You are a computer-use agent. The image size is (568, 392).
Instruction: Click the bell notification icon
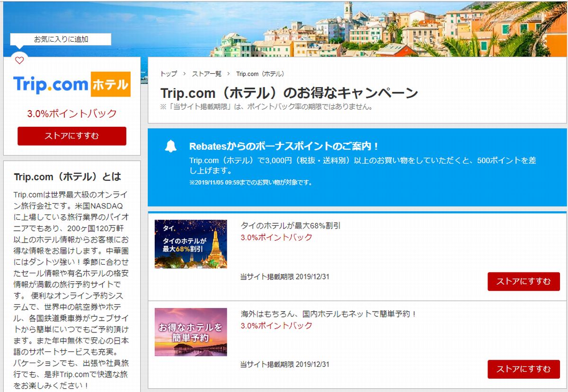point(170,147)
